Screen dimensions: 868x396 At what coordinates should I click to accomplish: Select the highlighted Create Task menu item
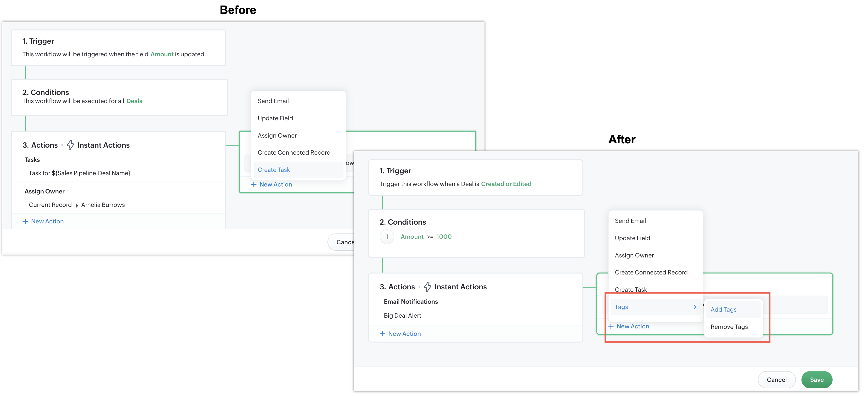click(x=274, y=170)
